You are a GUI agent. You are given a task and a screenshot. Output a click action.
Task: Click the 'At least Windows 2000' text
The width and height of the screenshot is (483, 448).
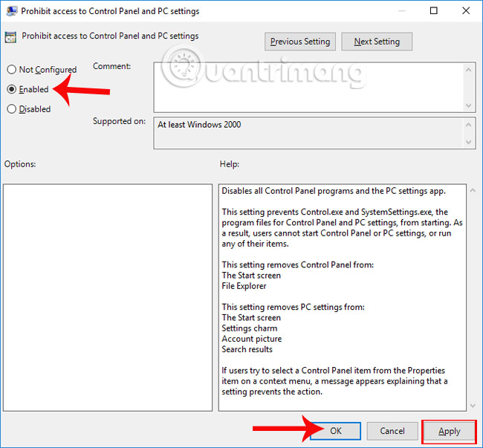click(x=199, y=125)
